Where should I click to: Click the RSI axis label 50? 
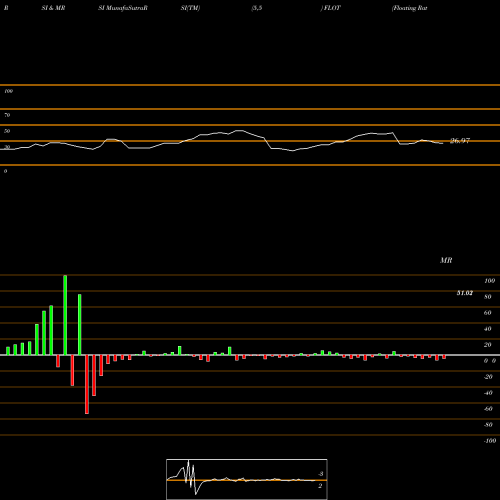coord(7,131)
